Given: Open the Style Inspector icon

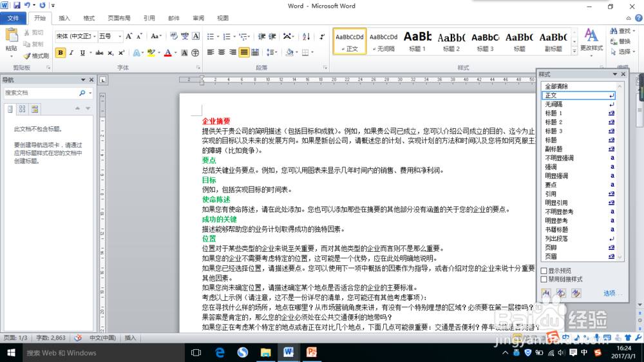Looking at the screenshot, I should tap(561, 293).
